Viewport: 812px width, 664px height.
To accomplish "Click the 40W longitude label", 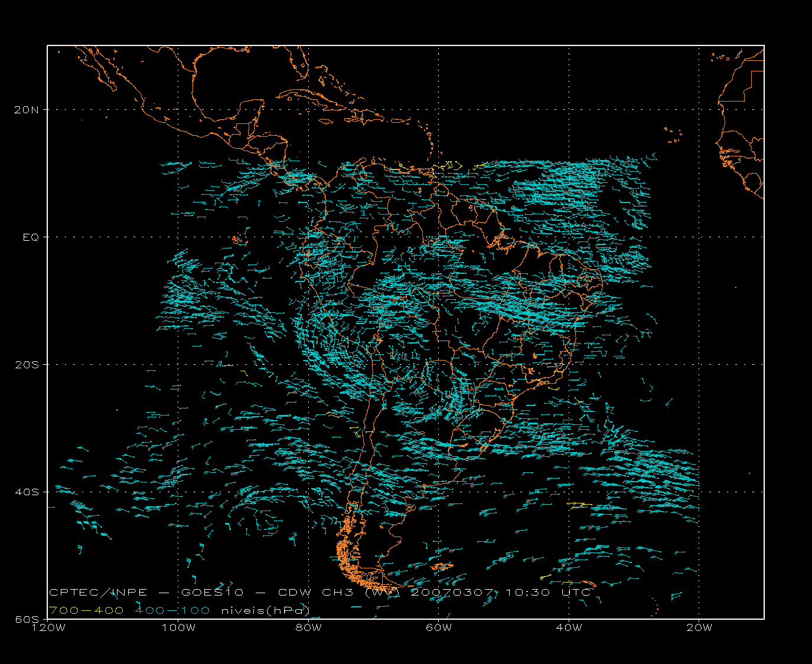I will tap(569, 627).
